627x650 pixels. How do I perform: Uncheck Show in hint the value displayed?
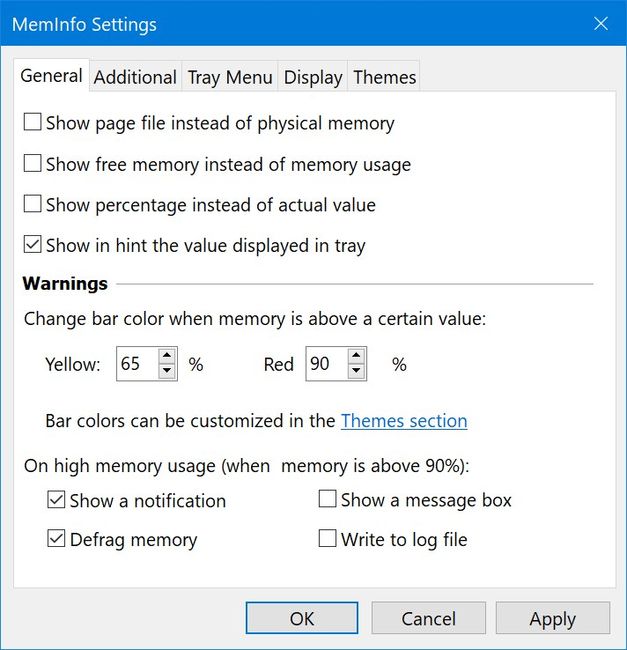tap(33, 245)
